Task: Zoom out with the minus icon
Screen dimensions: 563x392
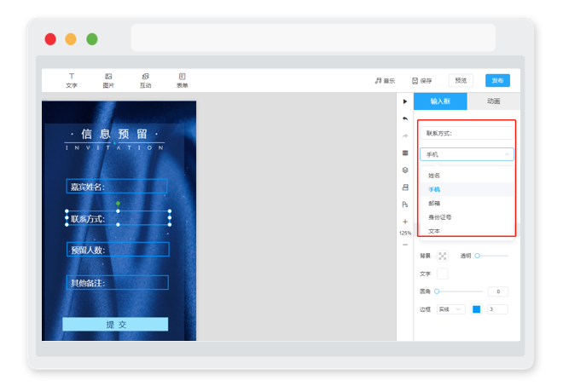Action: coord(405,245)
